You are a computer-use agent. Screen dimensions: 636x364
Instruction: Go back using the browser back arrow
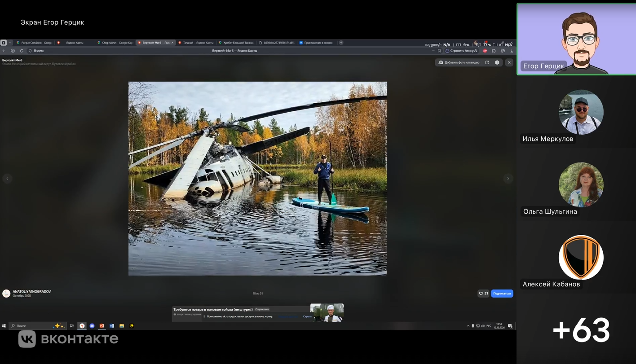click(4, 51)
